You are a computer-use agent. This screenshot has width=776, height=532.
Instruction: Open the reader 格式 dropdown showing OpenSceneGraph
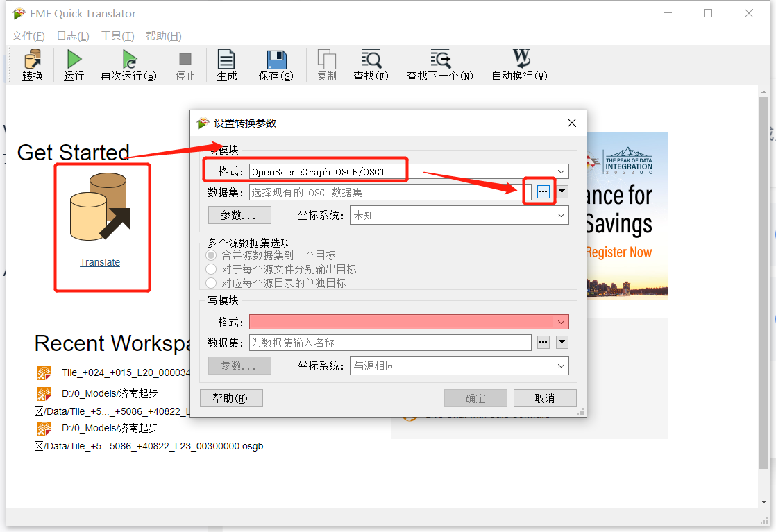point(409,171)
